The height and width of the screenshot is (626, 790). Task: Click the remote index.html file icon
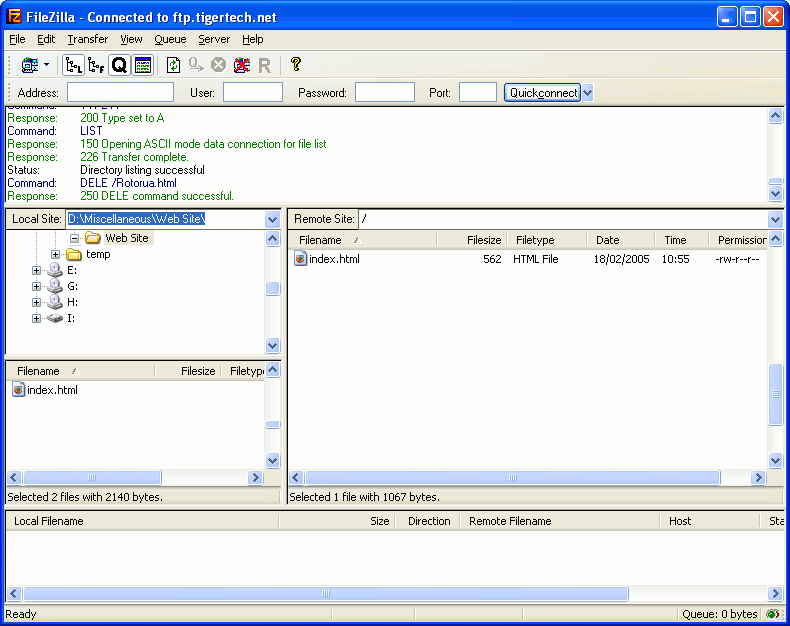[301, 259]
